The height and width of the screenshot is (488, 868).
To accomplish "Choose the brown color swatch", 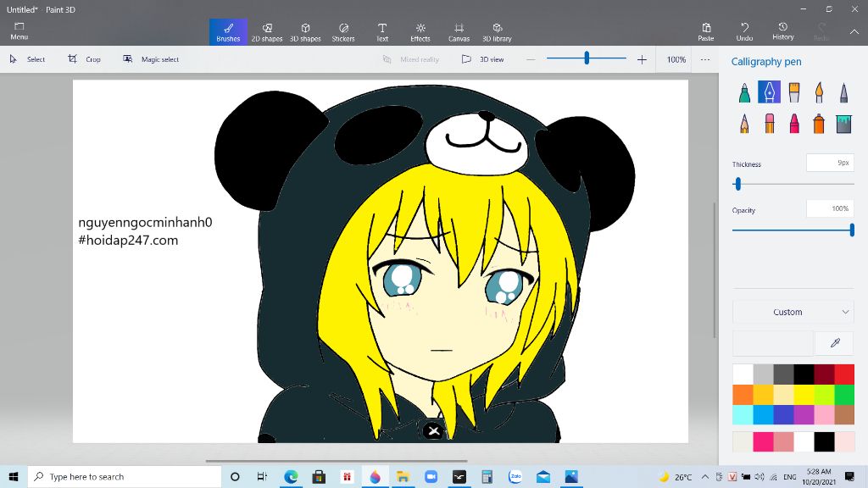I will coord(844,414).
